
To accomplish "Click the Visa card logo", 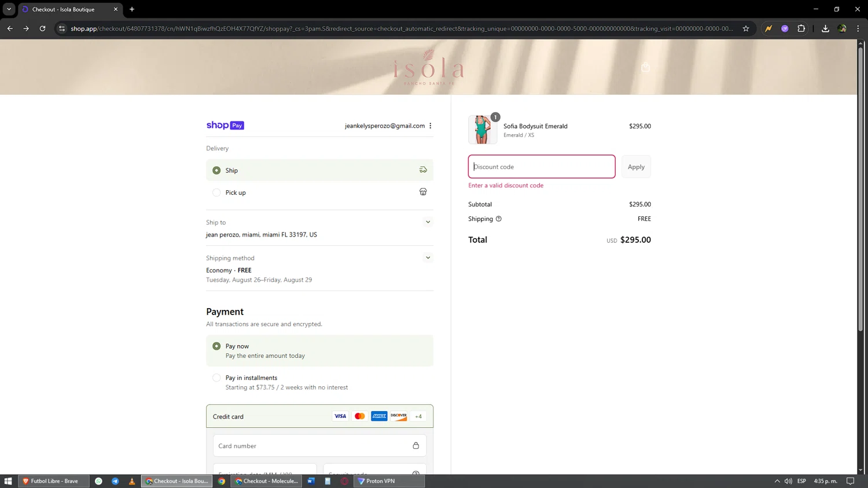I will [340, 416].
